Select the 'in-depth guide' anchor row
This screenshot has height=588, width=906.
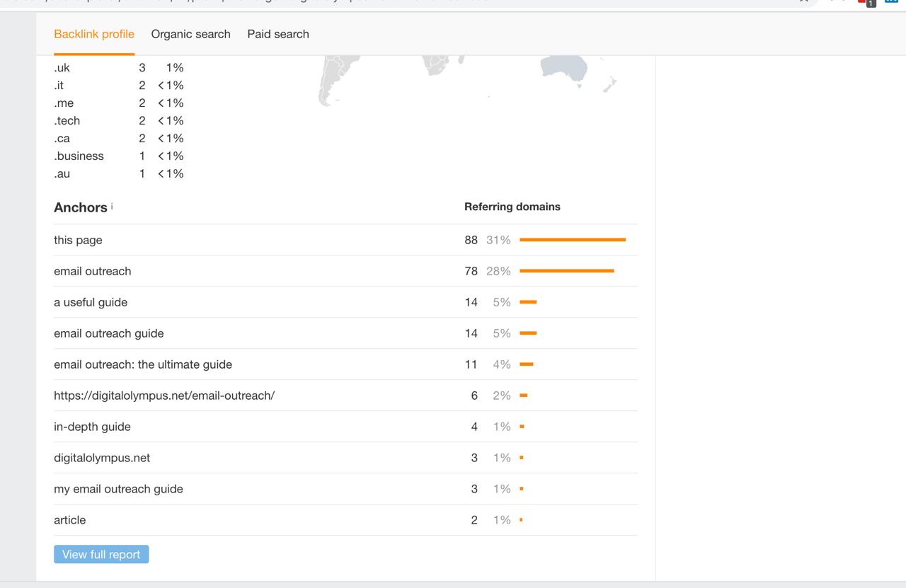[92, 427]
